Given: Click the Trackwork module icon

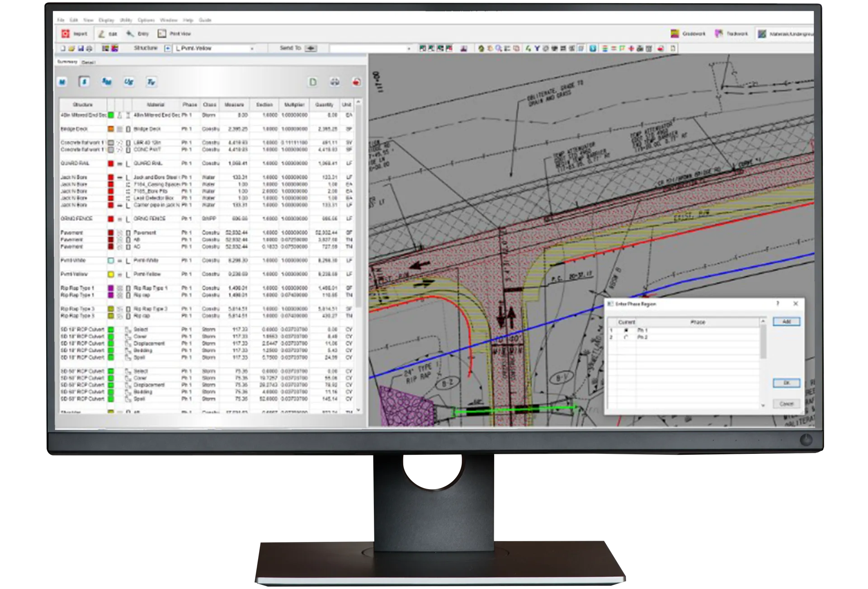Looking at the screenshot, I should coord(718,34).
